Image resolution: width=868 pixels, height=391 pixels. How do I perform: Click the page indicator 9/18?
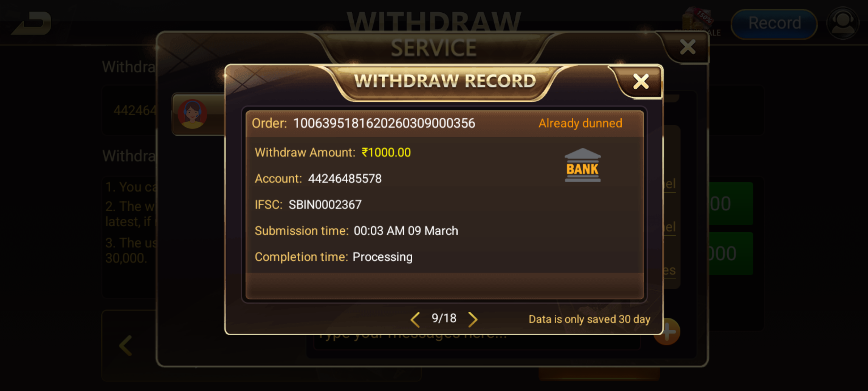(444, 319)
